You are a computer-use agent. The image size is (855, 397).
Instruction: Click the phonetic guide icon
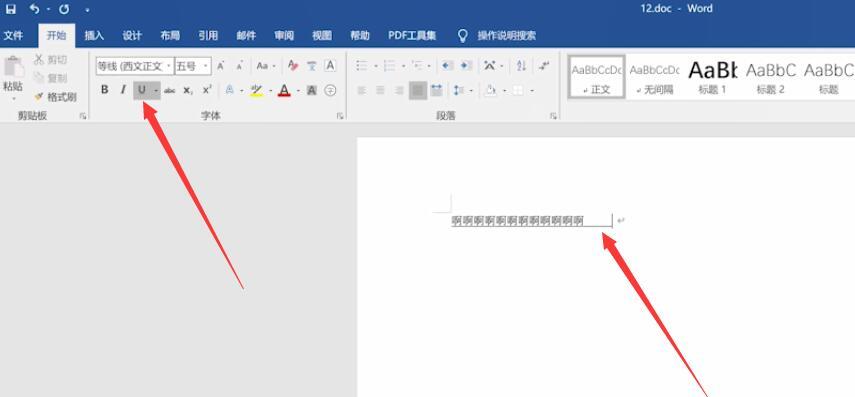(312, 66)
